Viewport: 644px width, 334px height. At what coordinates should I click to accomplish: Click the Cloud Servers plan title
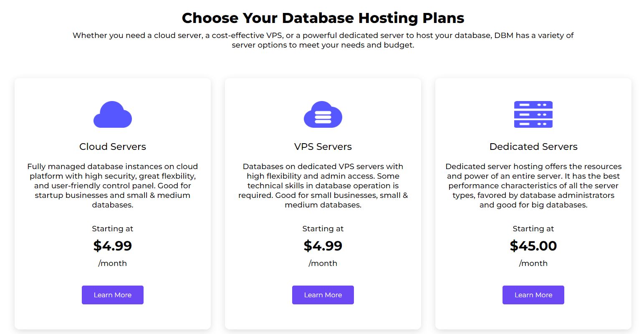pos(113,147)
